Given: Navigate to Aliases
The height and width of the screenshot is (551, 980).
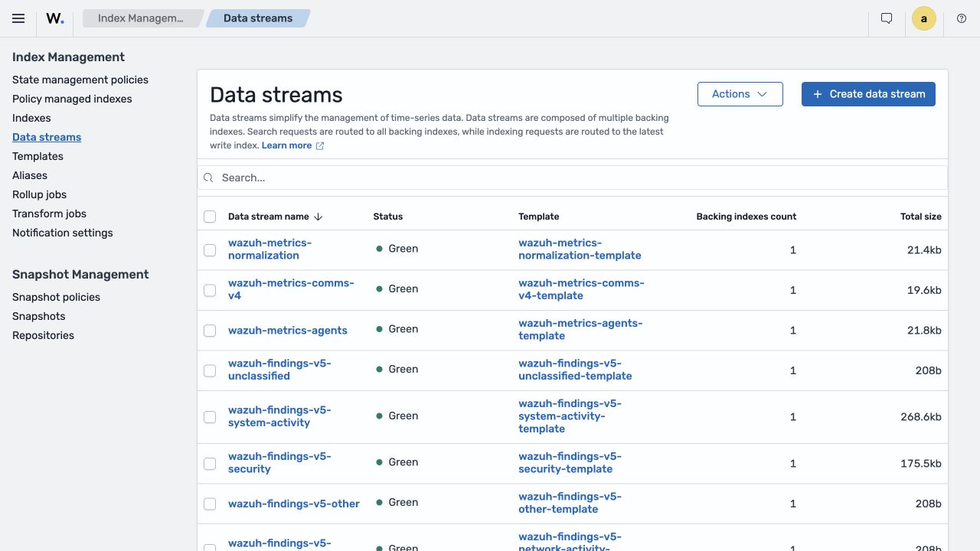Looking at the screenshot, I should click(30, 175).
